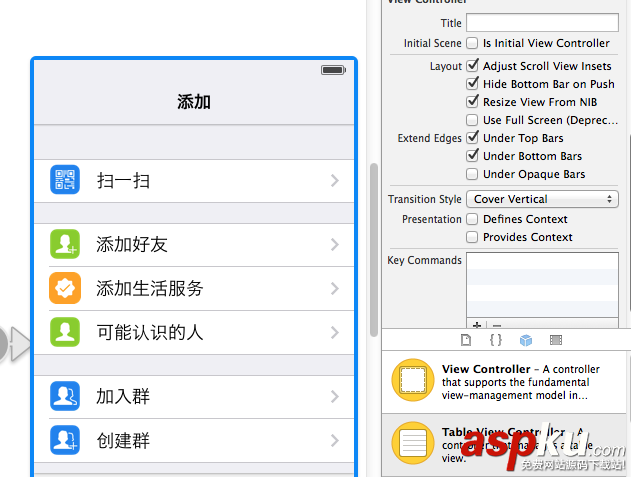
Task: Select the 添加好友 cell label
Action: 132,244
